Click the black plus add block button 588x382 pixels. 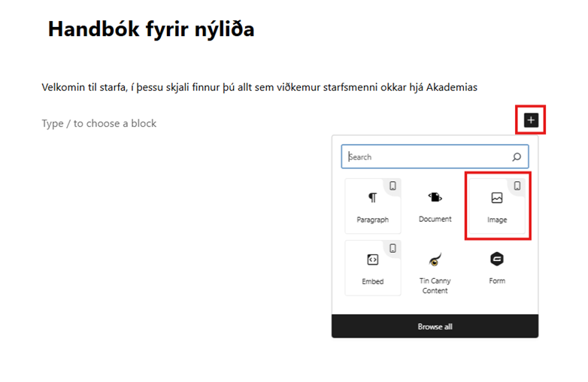click(x=531, y=120)
